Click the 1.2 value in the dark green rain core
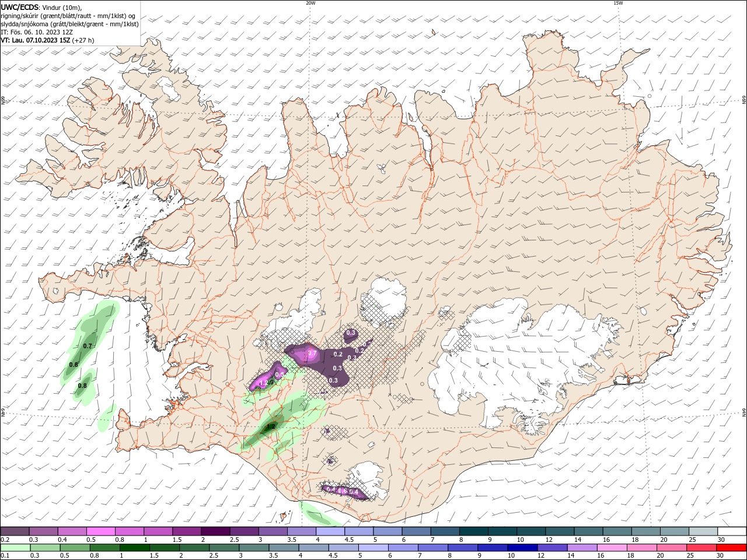Screen dimensions: 747x560 point(270,426)
